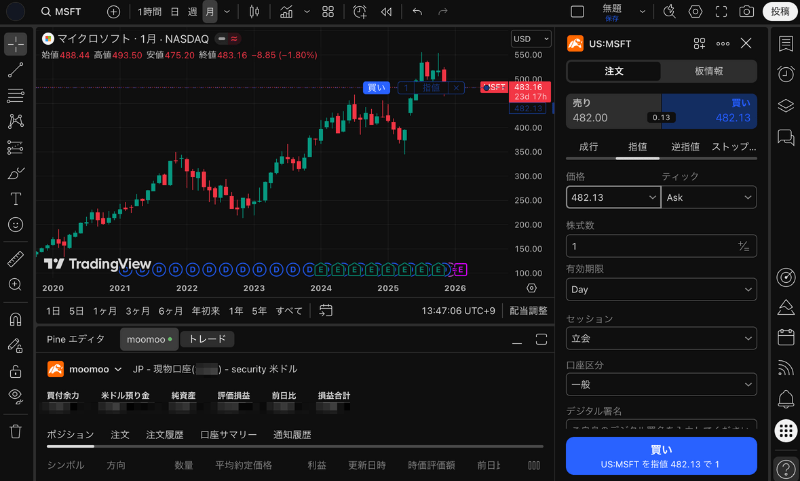Open the layout setup square icon
Image resolution: width=800 pixels, height=481 pixels.
click(577, 12)
